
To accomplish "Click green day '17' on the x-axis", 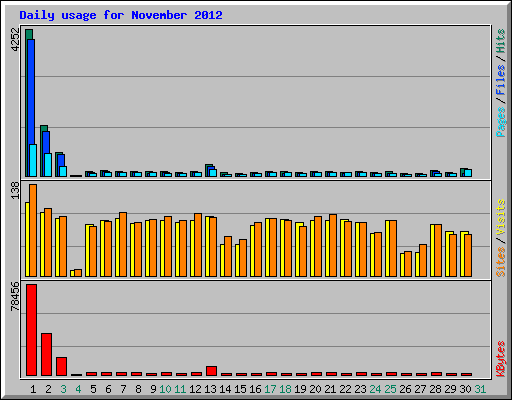I will 270,389.
